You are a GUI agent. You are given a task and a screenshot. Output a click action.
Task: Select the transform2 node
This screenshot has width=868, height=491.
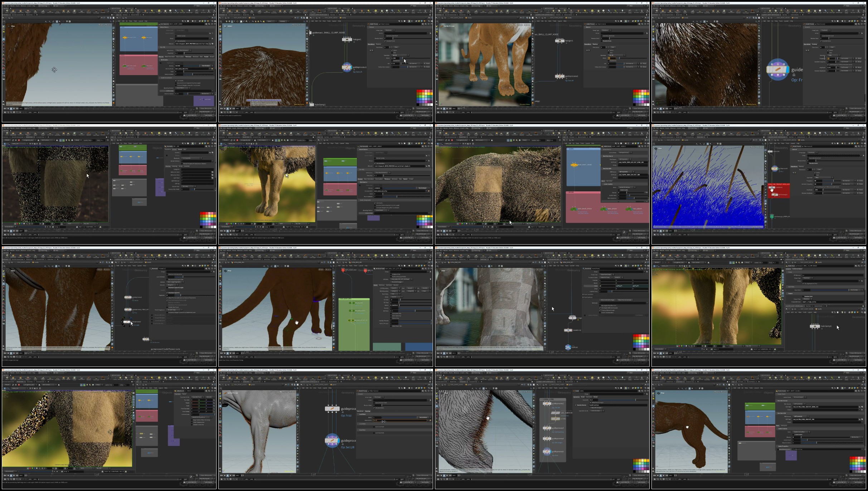[568, 330]
